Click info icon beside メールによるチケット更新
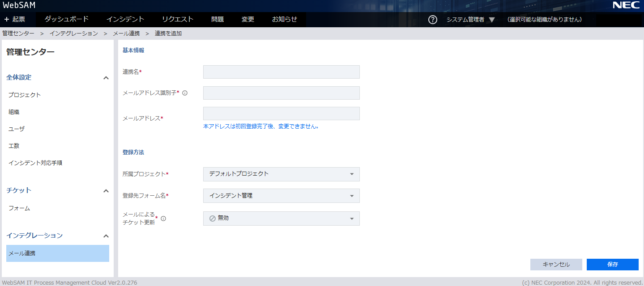Screen dimensions: 644x286 pyautogui.click(x=163, y=219)
